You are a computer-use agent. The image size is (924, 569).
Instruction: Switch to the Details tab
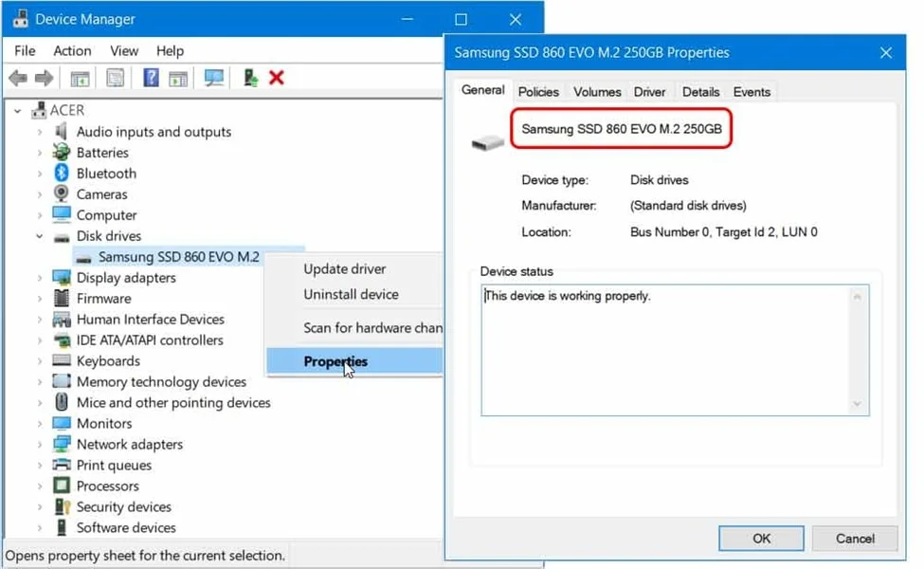[700, 92]
